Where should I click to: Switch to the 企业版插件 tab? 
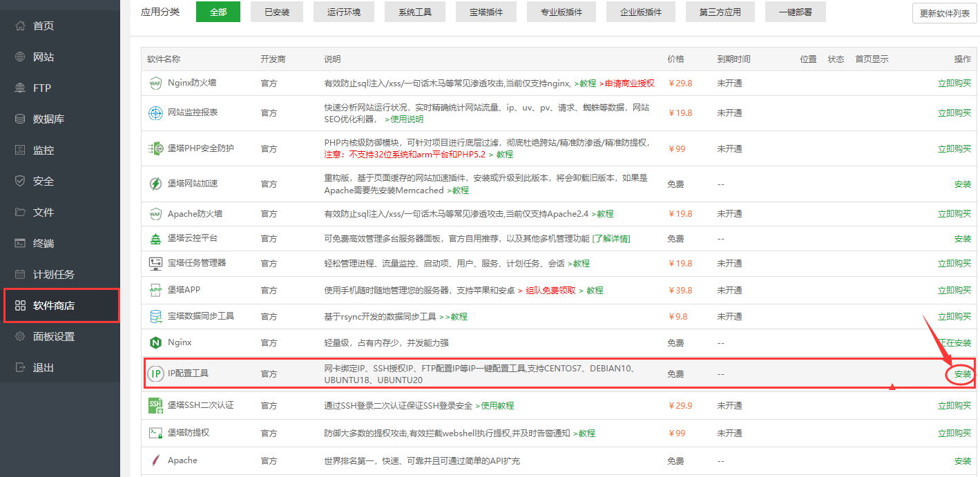[x=641, y=12]
